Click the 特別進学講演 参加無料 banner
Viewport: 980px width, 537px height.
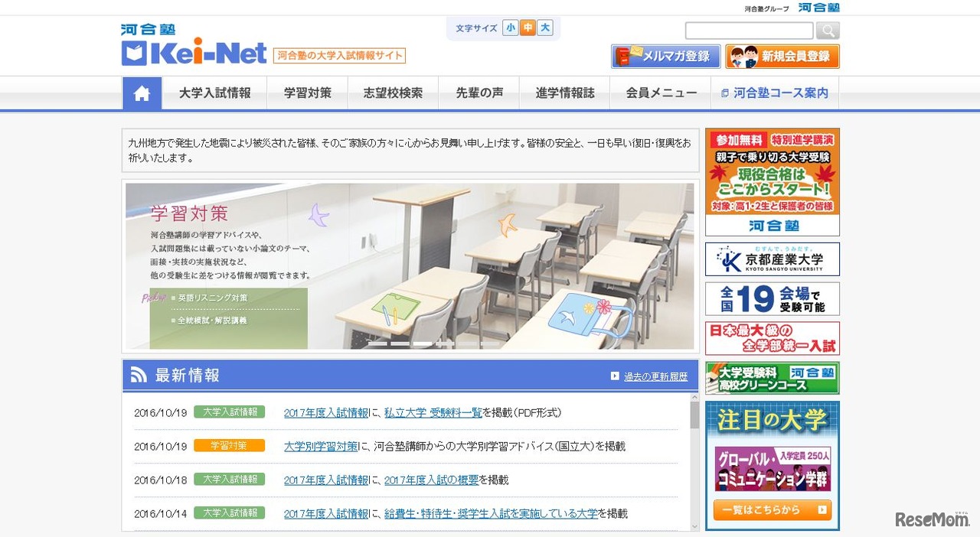(x=772, y=182)
